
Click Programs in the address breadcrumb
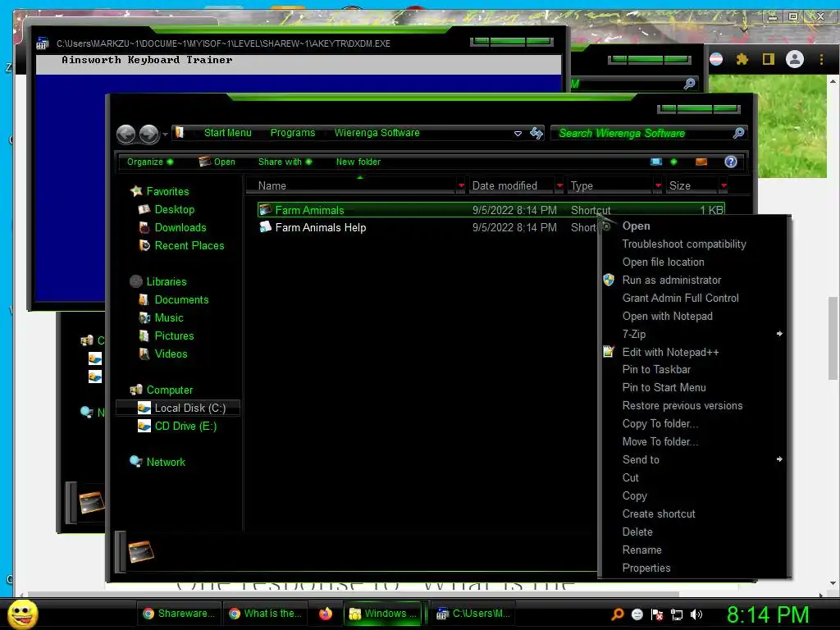coord(293,133)
